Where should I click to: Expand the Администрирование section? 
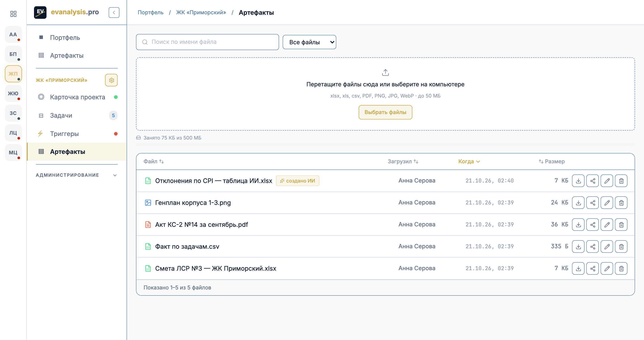point(76,175)
